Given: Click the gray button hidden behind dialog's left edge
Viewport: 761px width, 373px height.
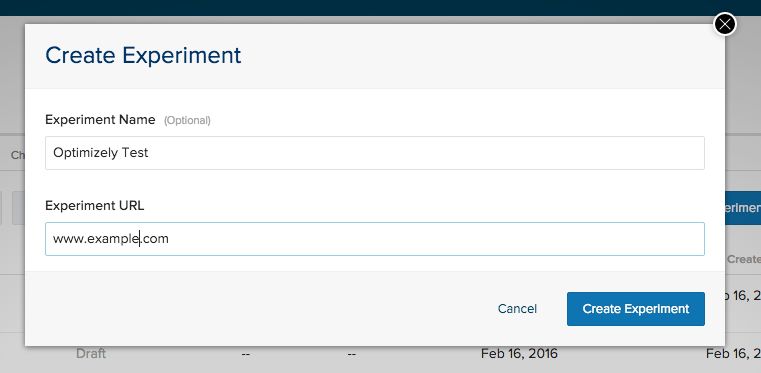Looking at the screenshot, I should (x=18, y=208).
